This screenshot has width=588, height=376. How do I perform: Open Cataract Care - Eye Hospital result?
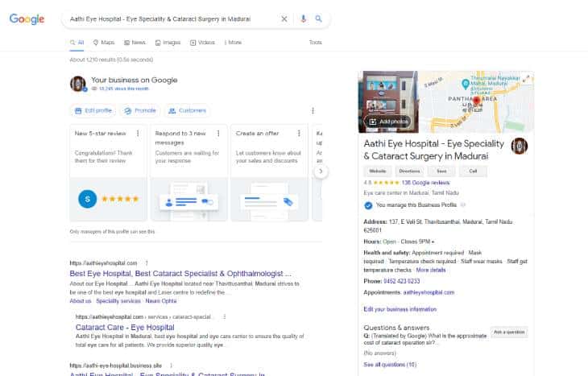pos(125,327)
